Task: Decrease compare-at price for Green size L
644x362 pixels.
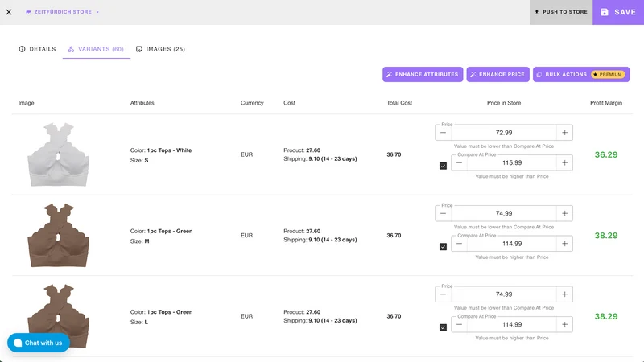Action: click(459, 325)
